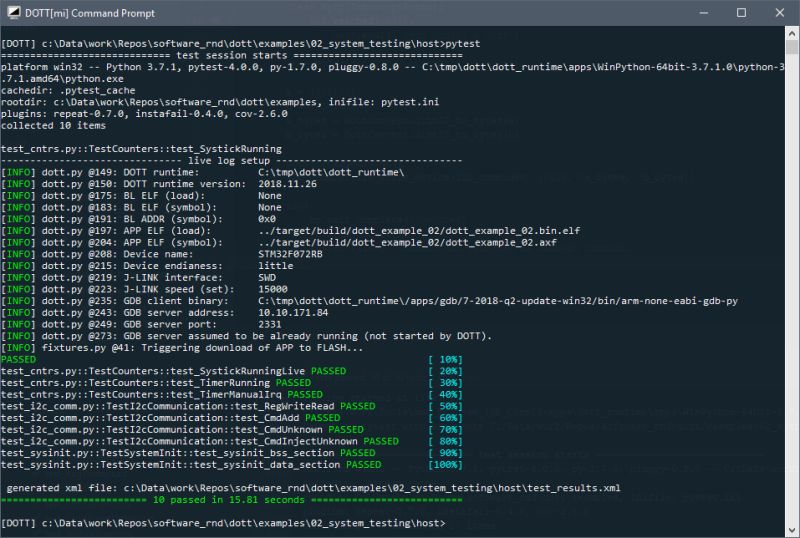Click the '[ 10%]' progress indicator
The image size is (800, 538).
click(x=445, y=360)
